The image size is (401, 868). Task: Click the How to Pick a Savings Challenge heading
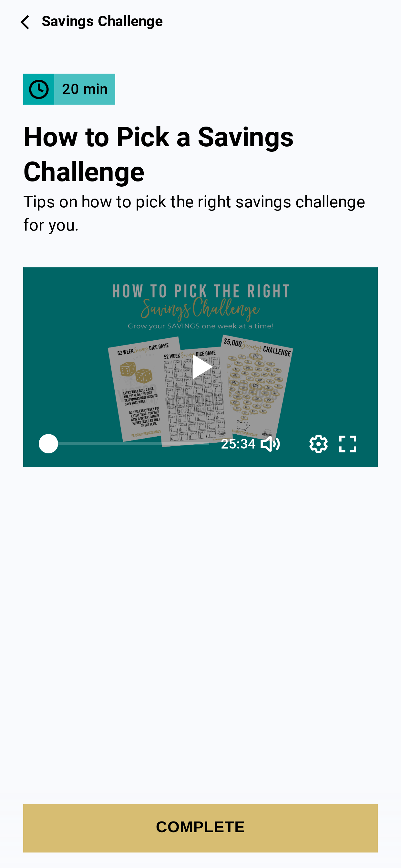click(159, 154)
